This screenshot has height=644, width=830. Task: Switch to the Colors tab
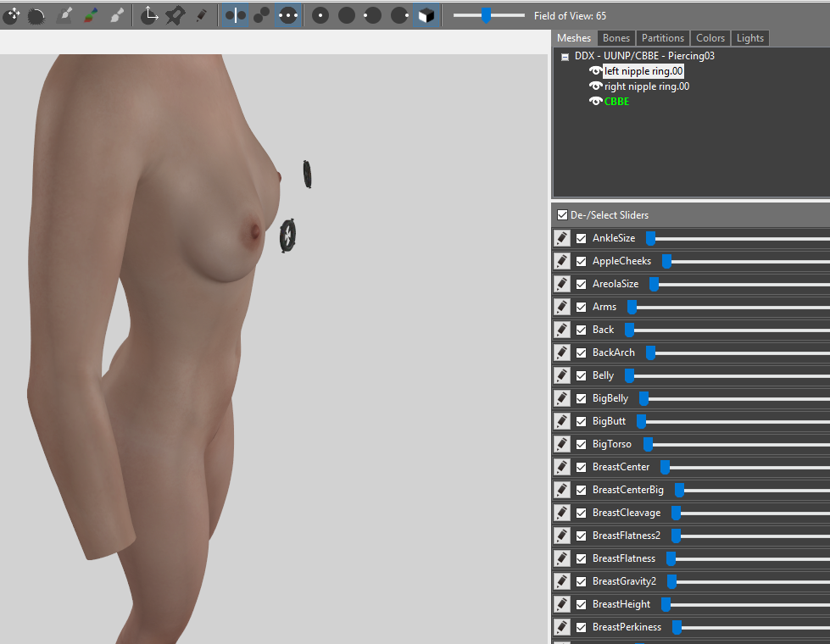pyautogui.click(x=710, y=38)
